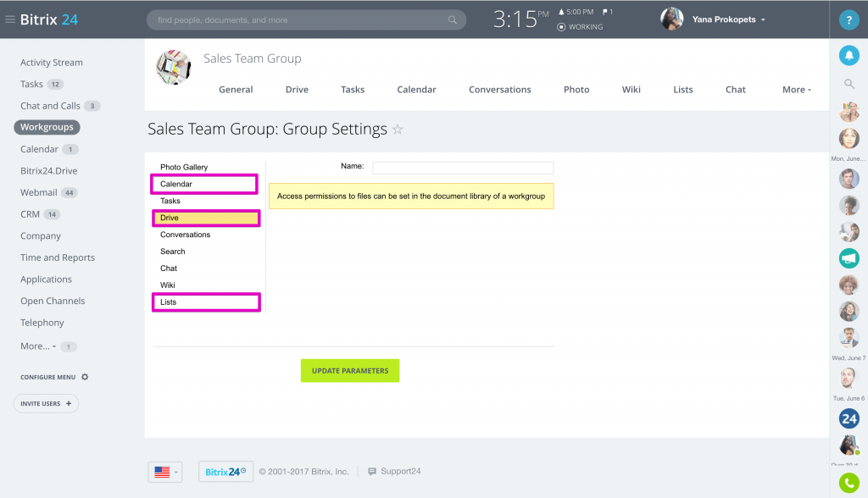Open the Chat tab in group navigation
This screenshot has height=498, width=868.
coord(736,90)
